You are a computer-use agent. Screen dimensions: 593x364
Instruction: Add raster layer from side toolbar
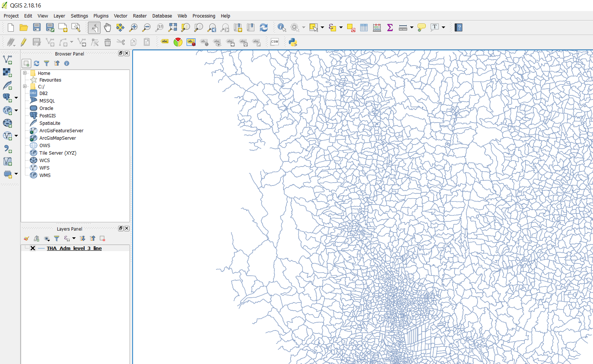tap(7, 72)
